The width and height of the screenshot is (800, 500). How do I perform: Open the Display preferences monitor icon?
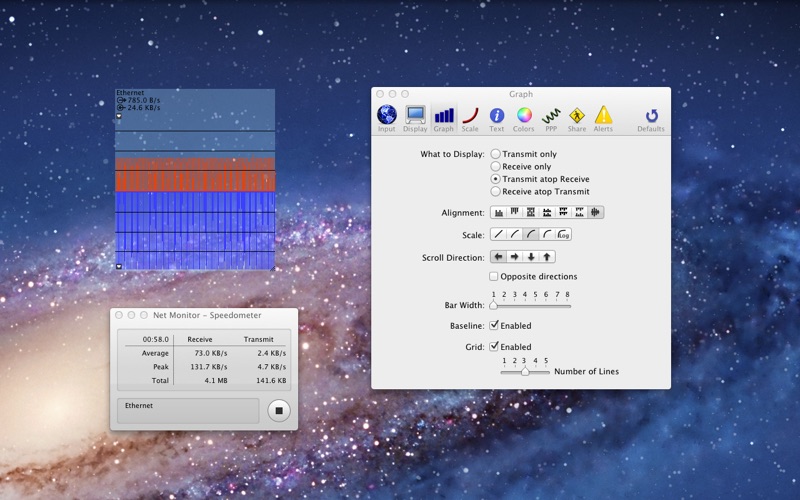(415, 115)
